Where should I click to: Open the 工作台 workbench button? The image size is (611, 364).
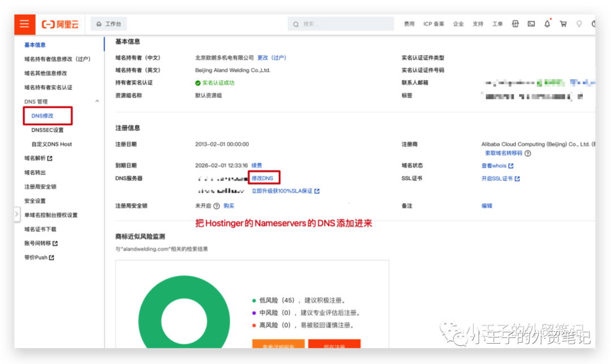pyautogui.click(x=109, y=24)
